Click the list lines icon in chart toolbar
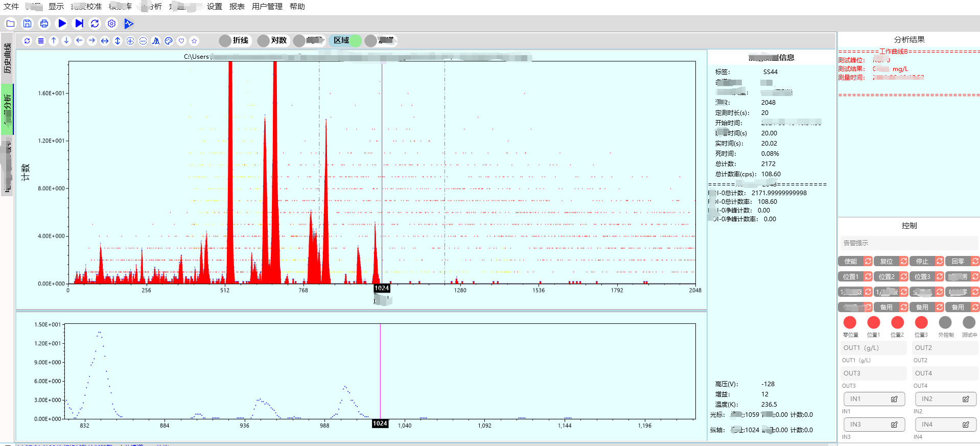Viewport: 980px width, 446px height. pyautogui.click(x=41, y=41)
